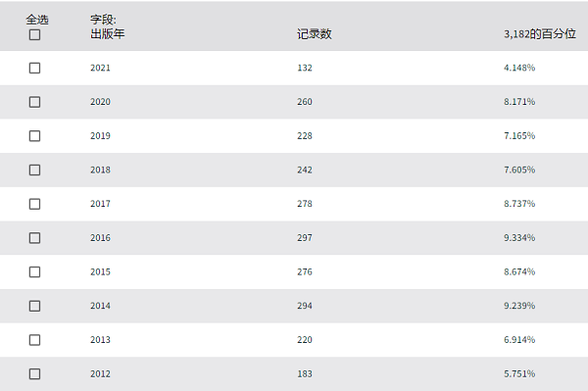Screen dimensions: 588x391
Task: Select the checkbox for year 2015
Action: coord(35,271)
